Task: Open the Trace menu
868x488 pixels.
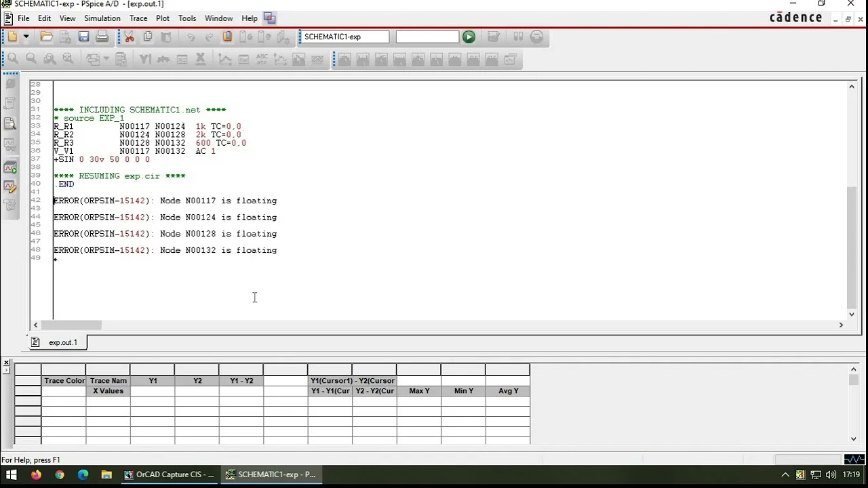Action: [138, 18]
